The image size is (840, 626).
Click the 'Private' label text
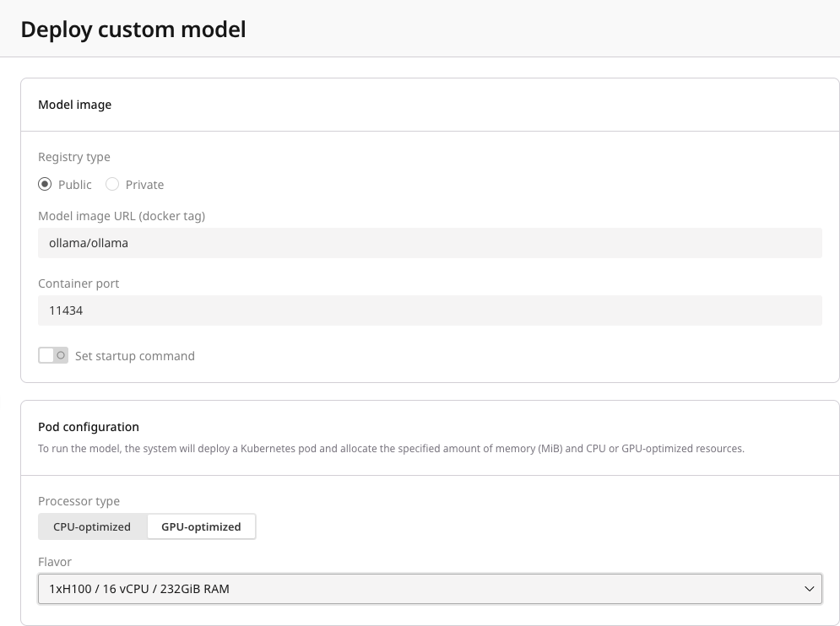point(144,185)
